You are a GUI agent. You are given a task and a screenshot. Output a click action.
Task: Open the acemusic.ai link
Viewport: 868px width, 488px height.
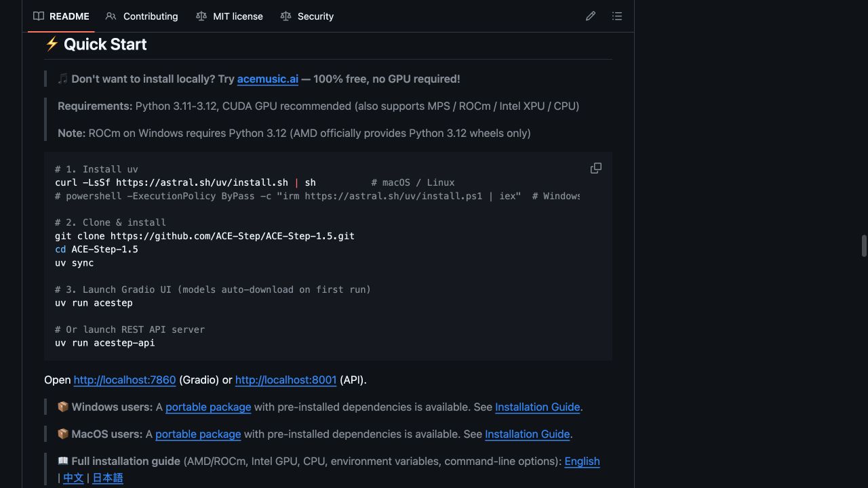[x=268, y=79]
